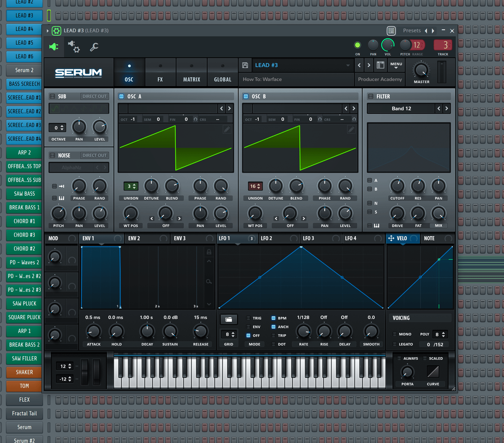Select previous Serum preset arrow
This screenshot has height=443, width=504.
pos(359,65)
